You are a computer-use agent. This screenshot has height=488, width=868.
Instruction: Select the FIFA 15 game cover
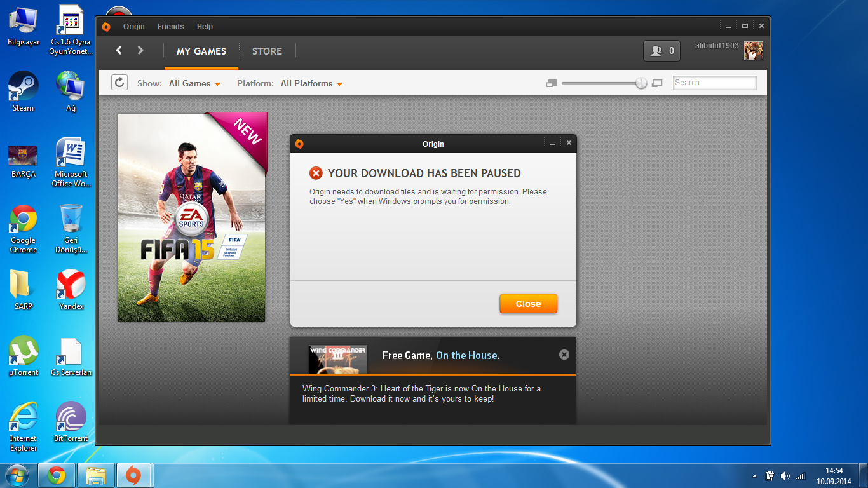(x=192, y=217)
